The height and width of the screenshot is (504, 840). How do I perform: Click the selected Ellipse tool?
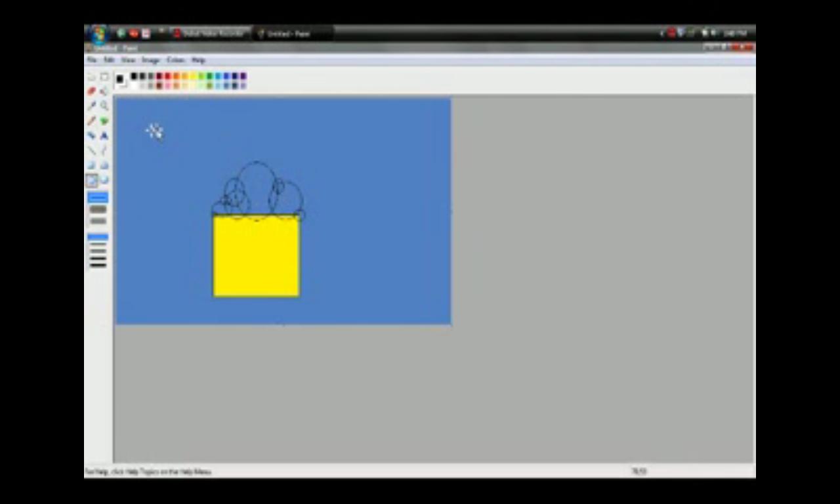coord(92,180)
